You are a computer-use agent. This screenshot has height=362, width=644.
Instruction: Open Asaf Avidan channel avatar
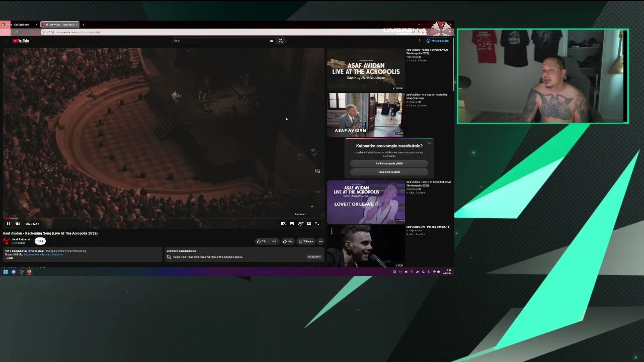[x=7, y=241]
